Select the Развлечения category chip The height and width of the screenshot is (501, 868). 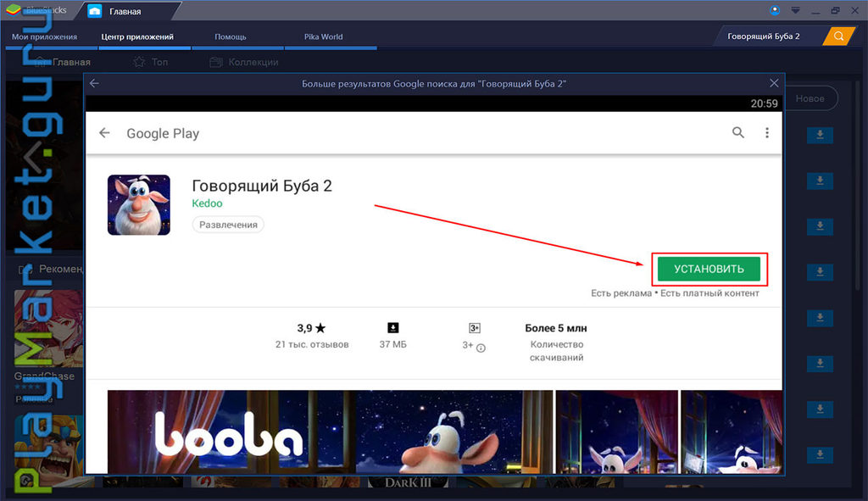coord(228,224)
